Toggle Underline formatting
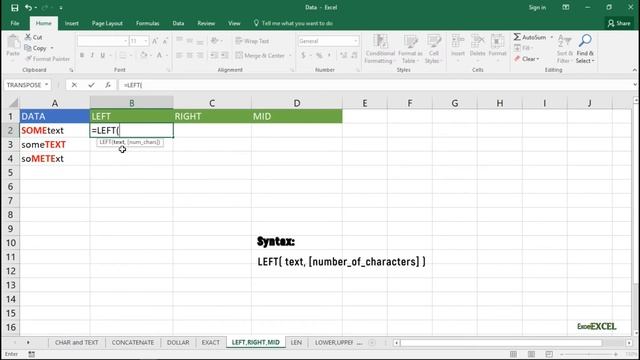640x360 pixels. tap(102, 56)
